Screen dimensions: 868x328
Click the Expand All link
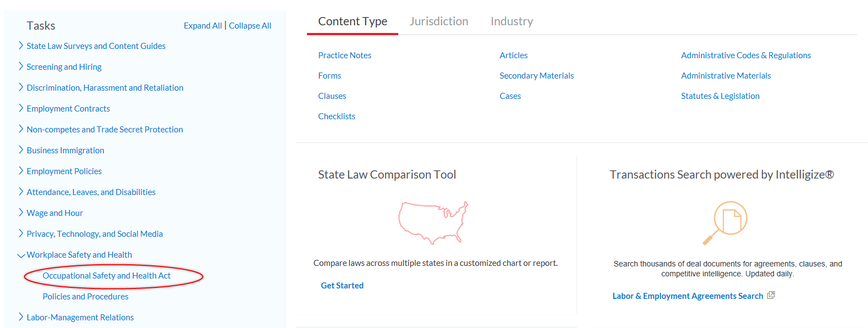pos(203,26)
